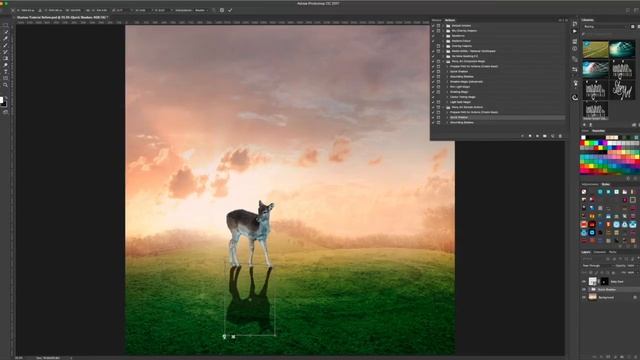Select the Baby Deer layer name

[x=617, y=282]
